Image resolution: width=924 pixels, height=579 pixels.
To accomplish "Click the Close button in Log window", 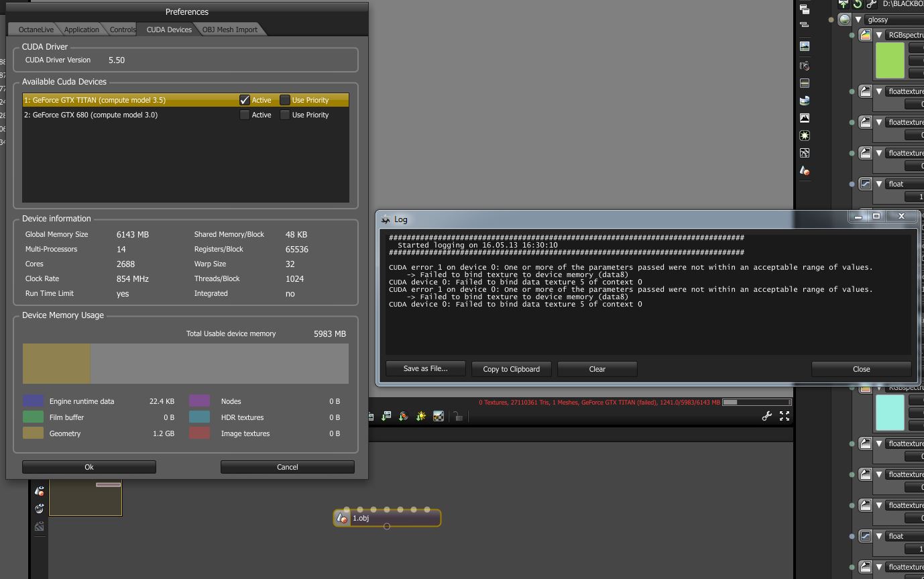I will coord(862,369).
